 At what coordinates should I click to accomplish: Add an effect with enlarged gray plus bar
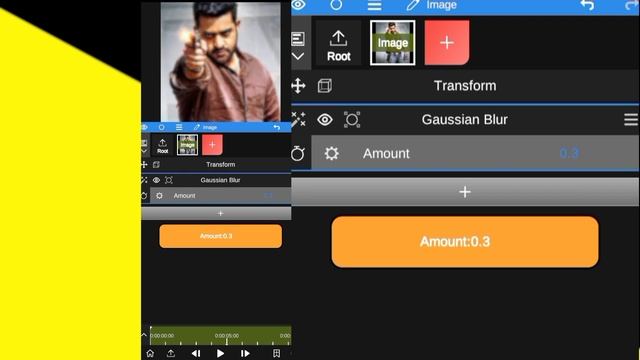pyautogui.click(x=465, y=192)
